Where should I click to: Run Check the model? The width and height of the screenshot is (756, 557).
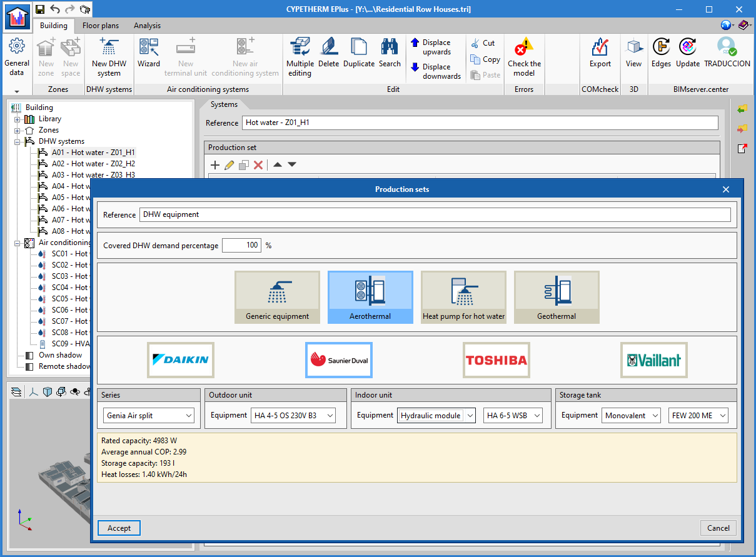tap(524, 58)
